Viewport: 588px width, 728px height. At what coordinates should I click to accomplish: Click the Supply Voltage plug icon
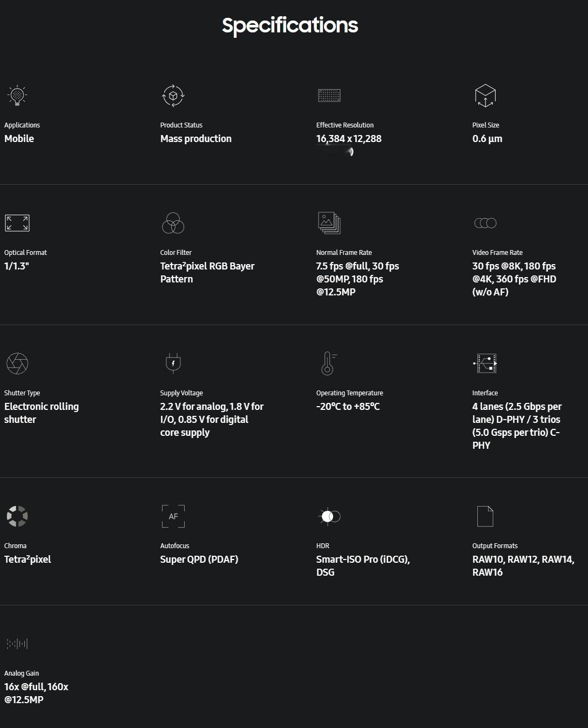point(173,363)
